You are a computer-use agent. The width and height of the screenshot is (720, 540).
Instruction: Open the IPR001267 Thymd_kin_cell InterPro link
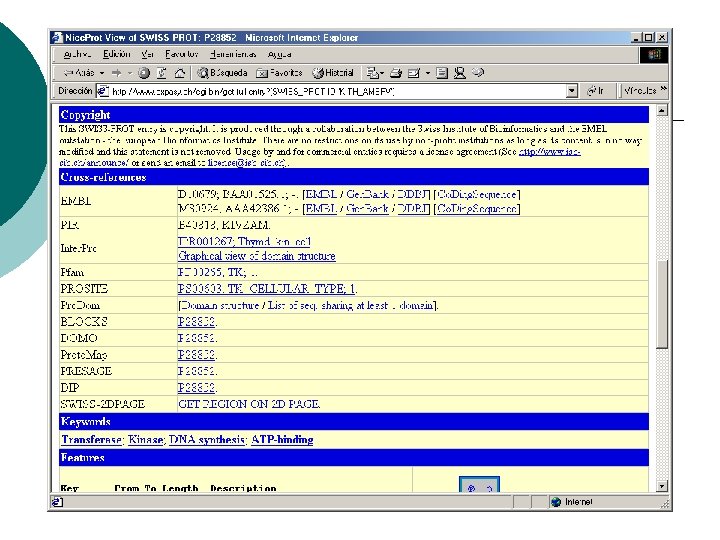[244, 241]
